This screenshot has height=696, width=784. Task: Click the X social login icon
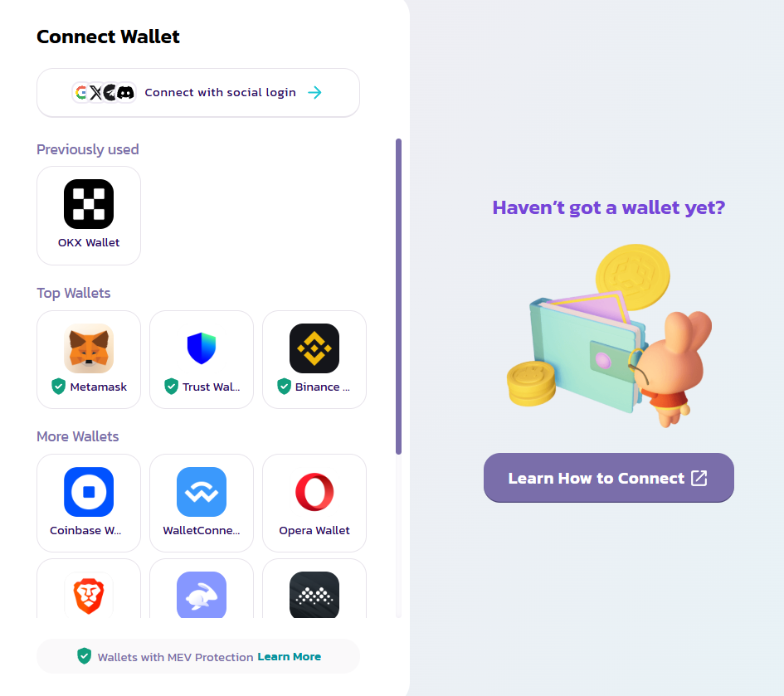tap(95, 93)
